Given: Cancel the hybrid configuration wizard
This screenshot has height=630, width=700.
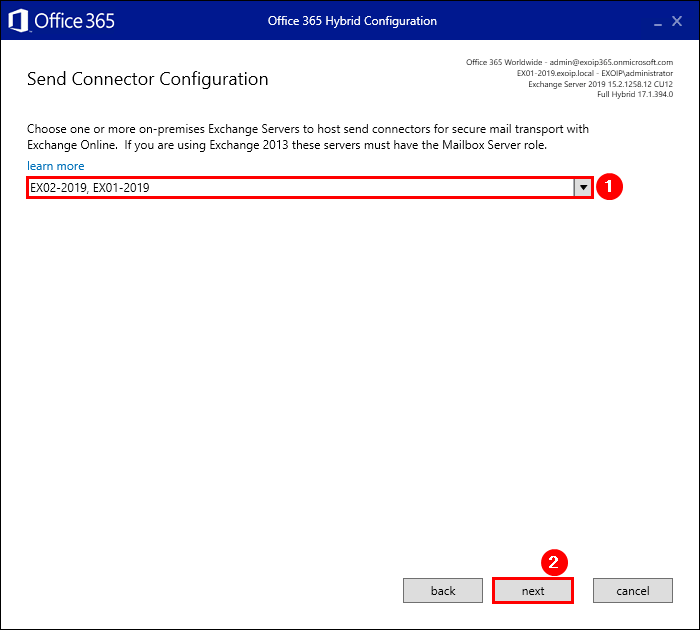Looking at the screenshot, I should point(633,591).
